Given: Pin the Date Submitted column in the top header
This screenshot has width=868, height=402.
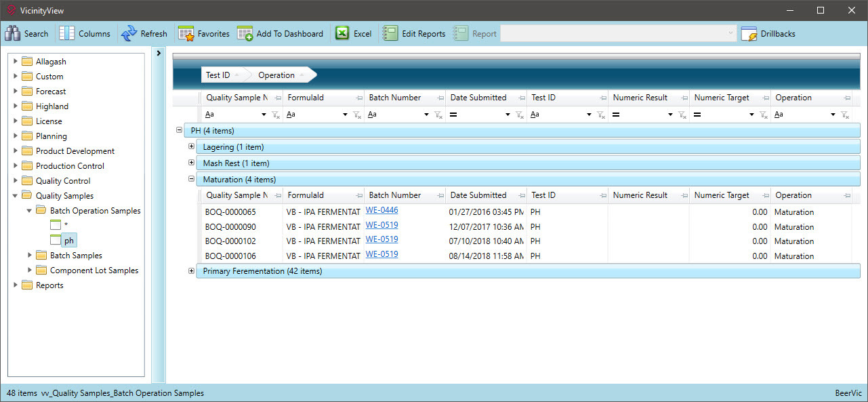Looking at the screenshot, I should (x=521, y=98).
